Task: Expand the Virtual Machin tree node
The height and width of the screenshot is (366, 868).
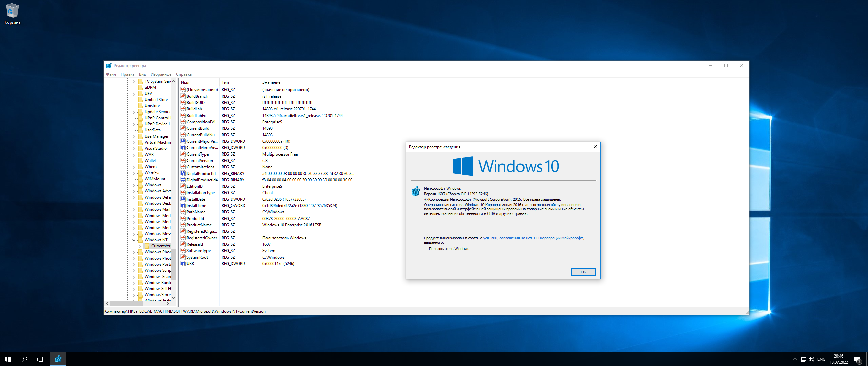Action: click(134, 142)
